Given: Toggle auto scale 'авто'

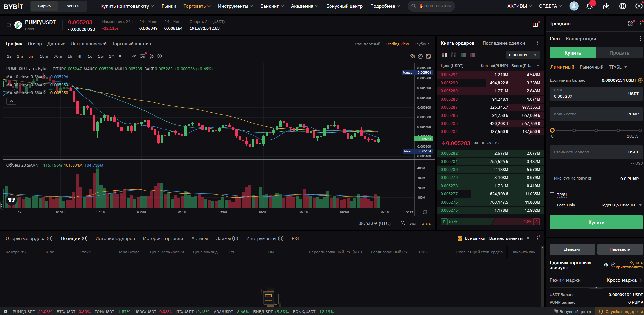Looking at the screenshot, I should (x=427, y=224).
